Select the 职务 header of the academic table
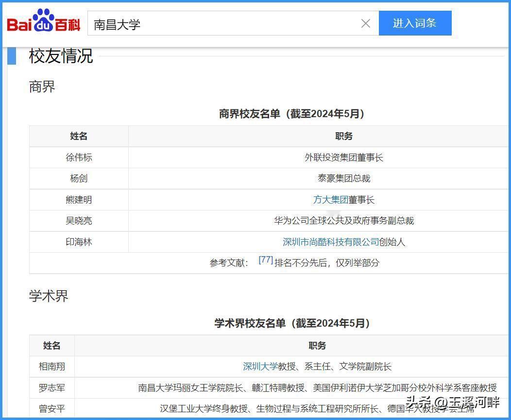The image size is (511, 420). (x=317, y=345)
